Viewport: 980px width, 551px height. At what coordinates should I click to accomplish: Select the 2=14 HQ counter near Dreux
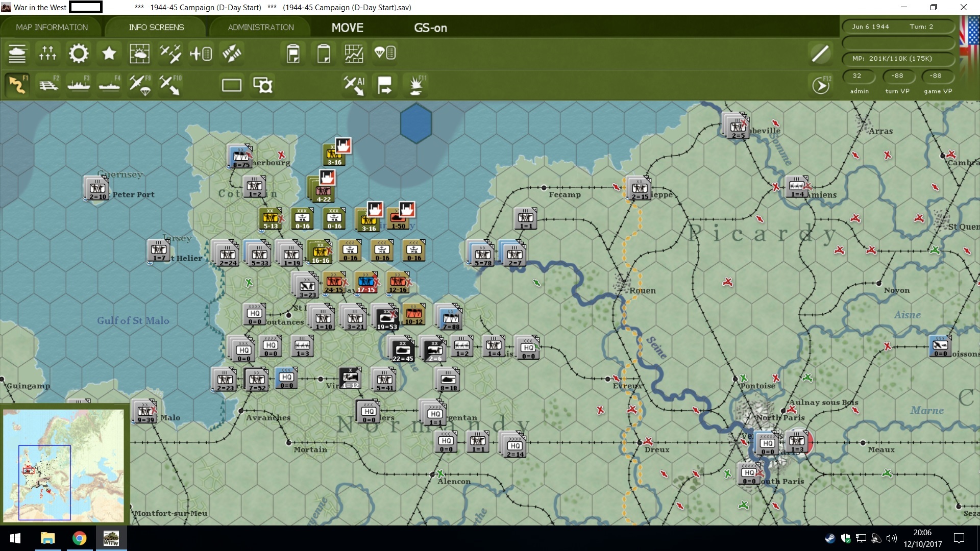click(x=514, y=445)
